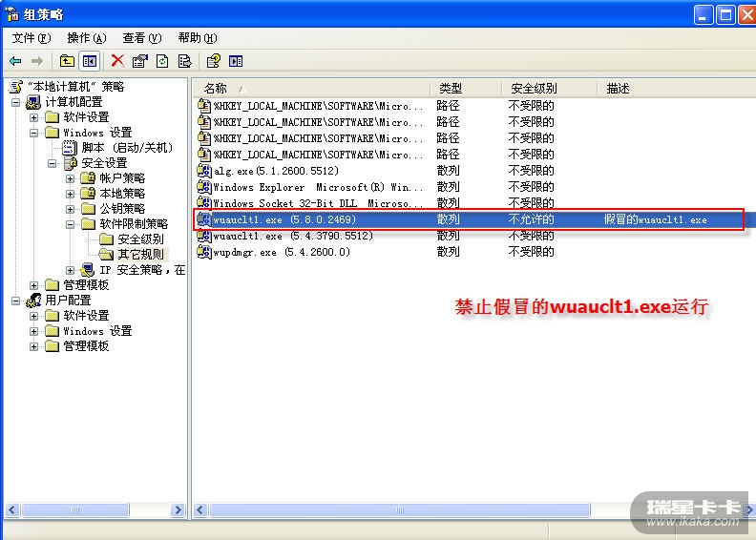Click the 帐户策略 folder icon
The image size is (756, 540).
(88, 178)
